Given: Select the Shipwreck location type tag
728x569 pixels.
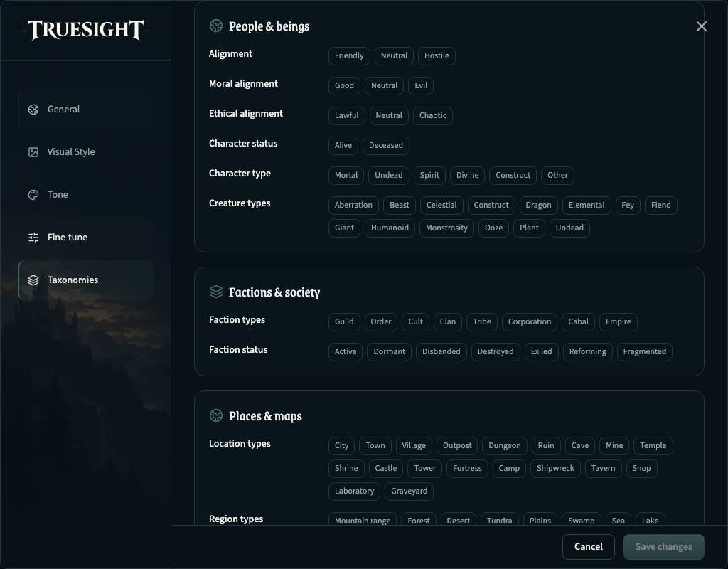Looking at the screenshot, I should (x=555, y=468).
